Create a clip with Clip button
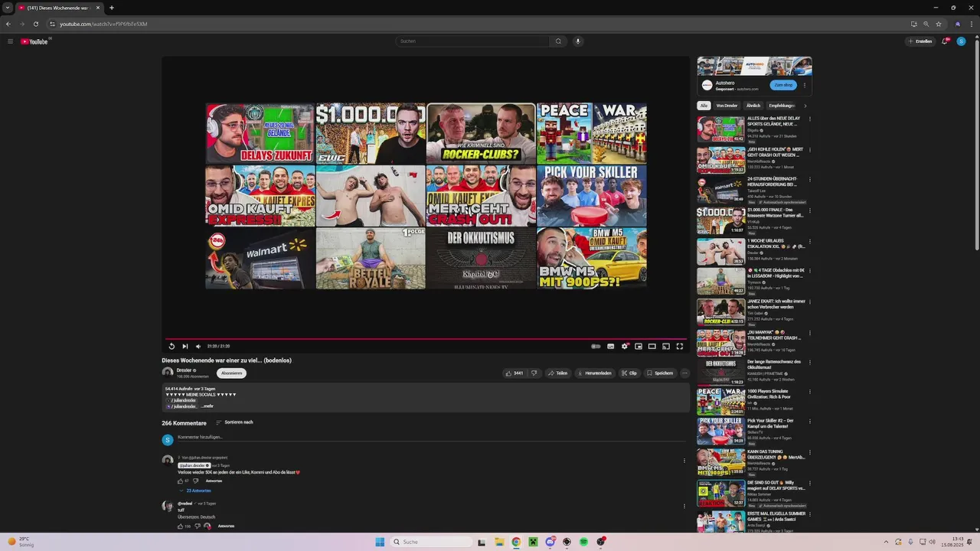 (x=629, y=373)
